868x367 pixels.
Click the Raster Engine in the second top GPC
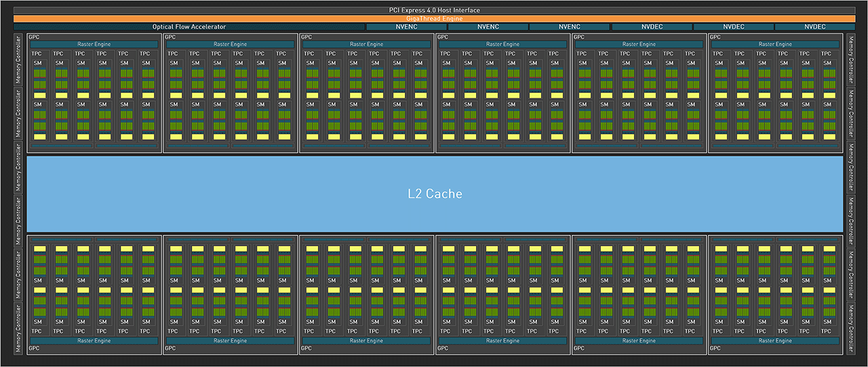(x=231, y=44)
